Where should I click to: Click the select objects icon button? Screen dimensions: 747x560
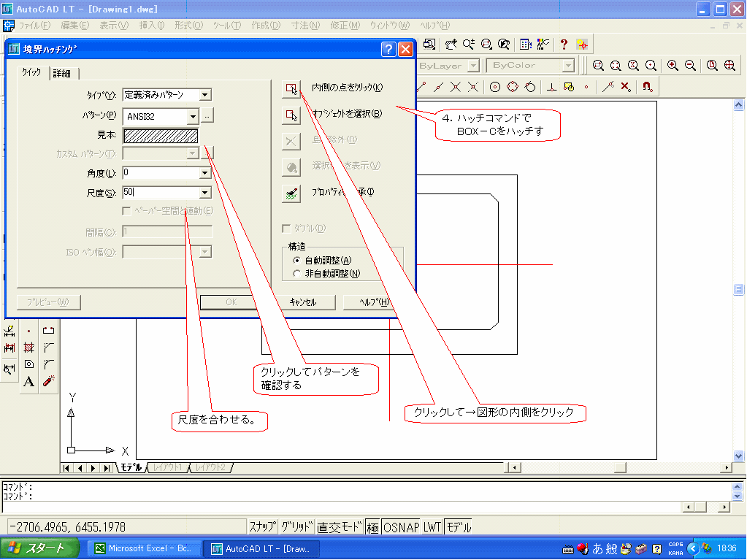291,115
